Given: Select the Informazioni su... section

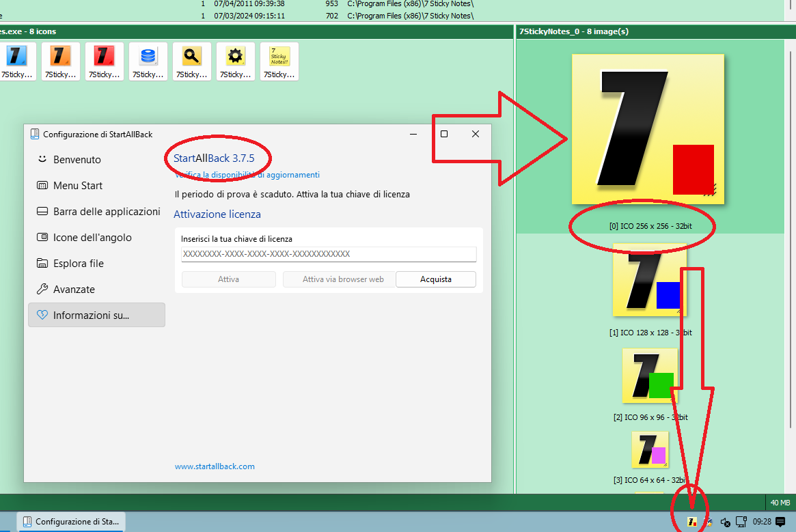Looking at the screenshot, I should (x=96, y=315).
